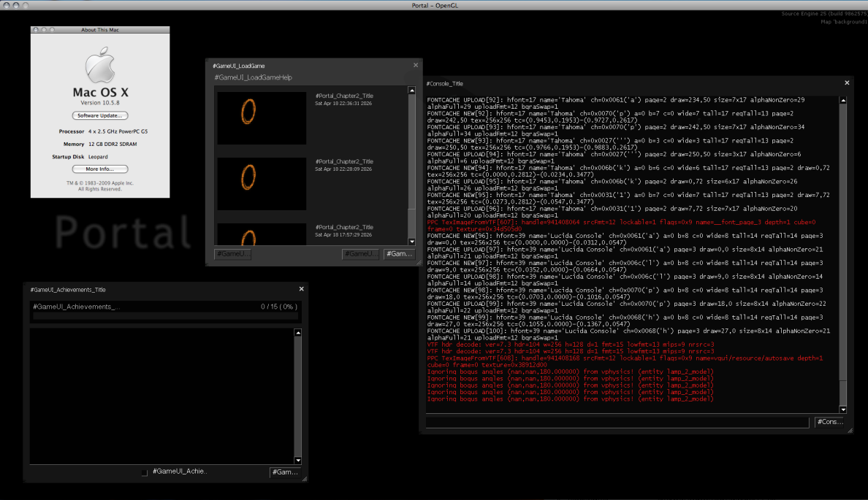
Task: Click the resize grip of the achievements window
Action: (x=305, y=479)
